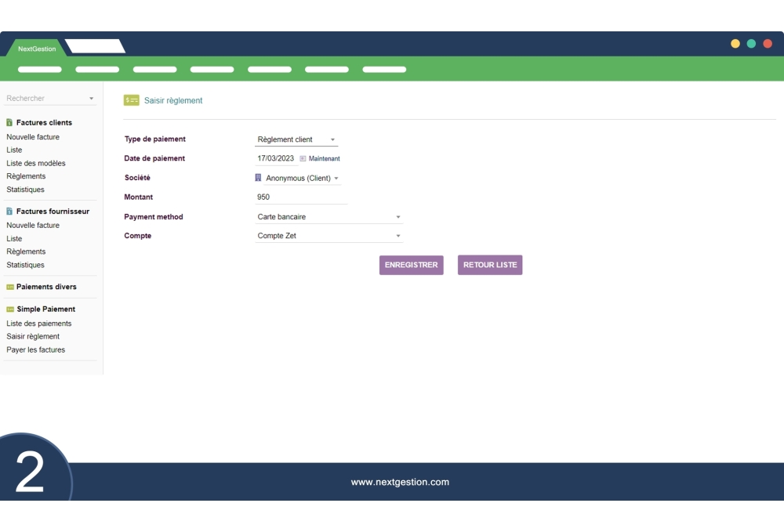Set the date with the Maintenant link
This screenshot has width=784, height=532.
pos(324,159)
